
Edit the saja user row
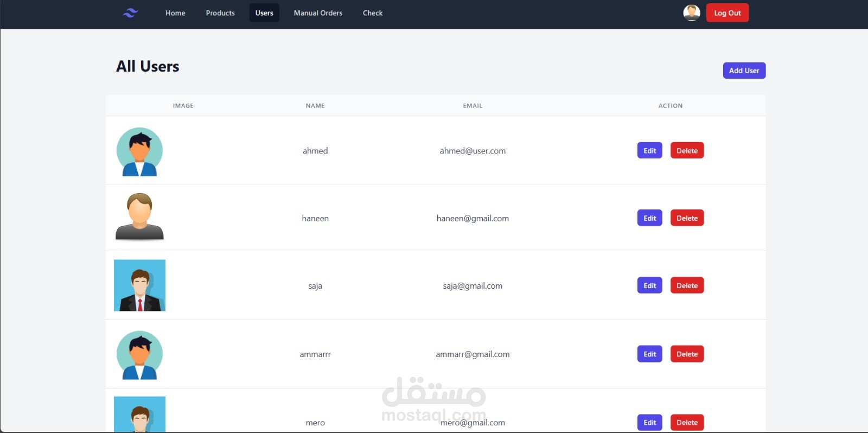coord(650,285)
